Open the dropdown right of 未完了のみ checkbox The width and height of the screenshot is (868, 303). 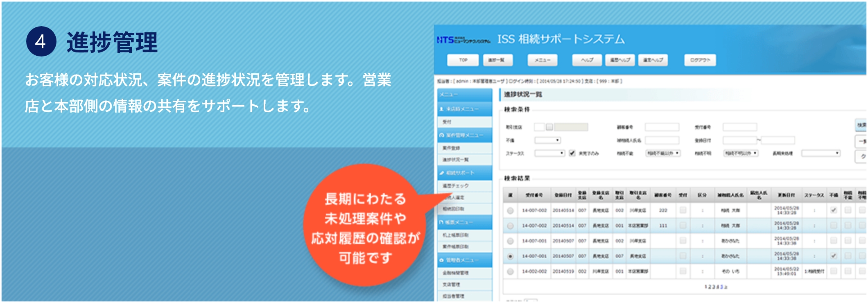(663, 153)
